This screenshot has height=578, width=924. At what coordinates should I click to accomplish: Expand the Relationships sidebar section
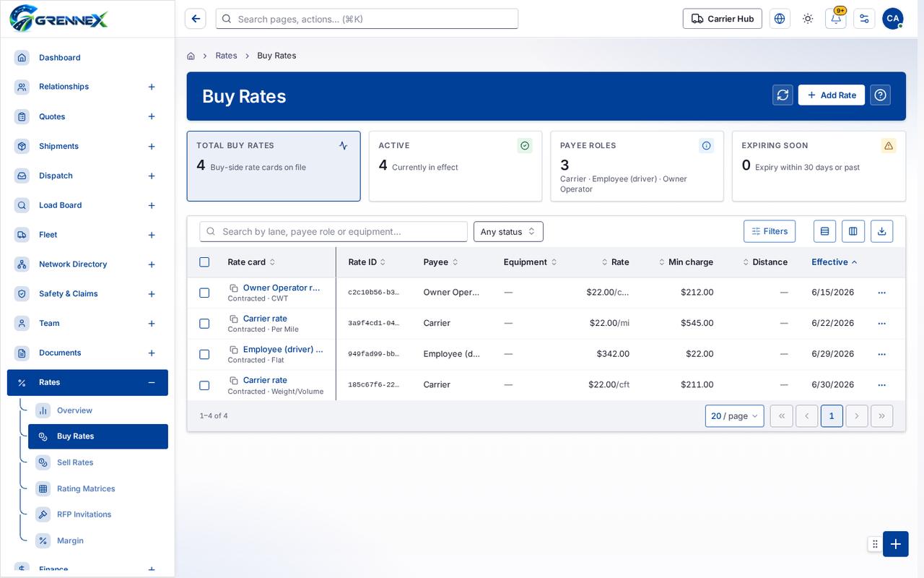(x=152, y=87)
